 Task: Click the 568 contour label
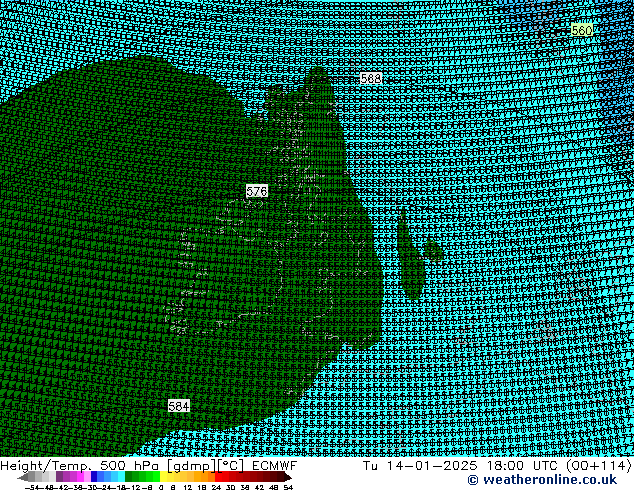370,78
